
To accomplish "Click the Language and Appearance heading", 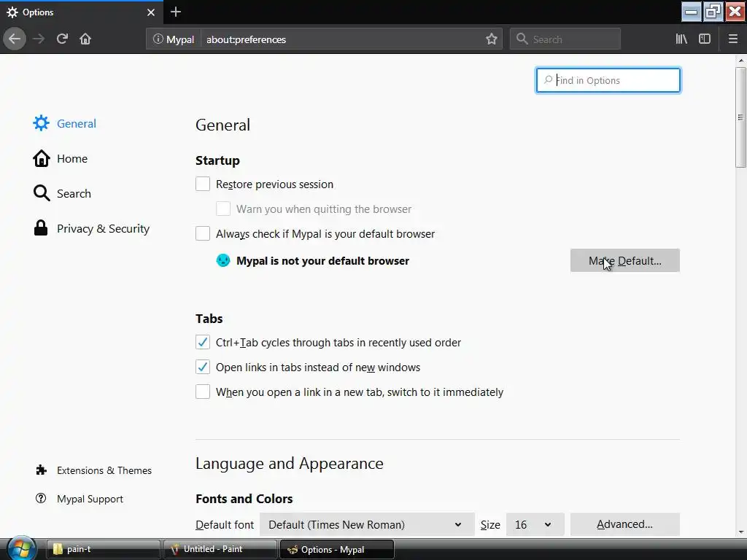I will [289, 463].
